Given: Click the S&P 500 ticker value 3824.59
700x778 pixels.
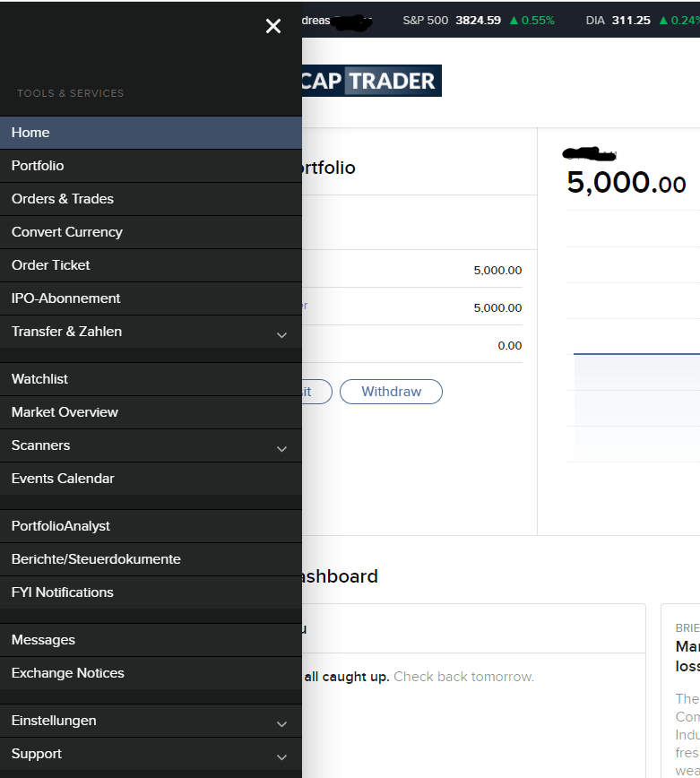Looking at the screenshot, I should pos(479,21).
